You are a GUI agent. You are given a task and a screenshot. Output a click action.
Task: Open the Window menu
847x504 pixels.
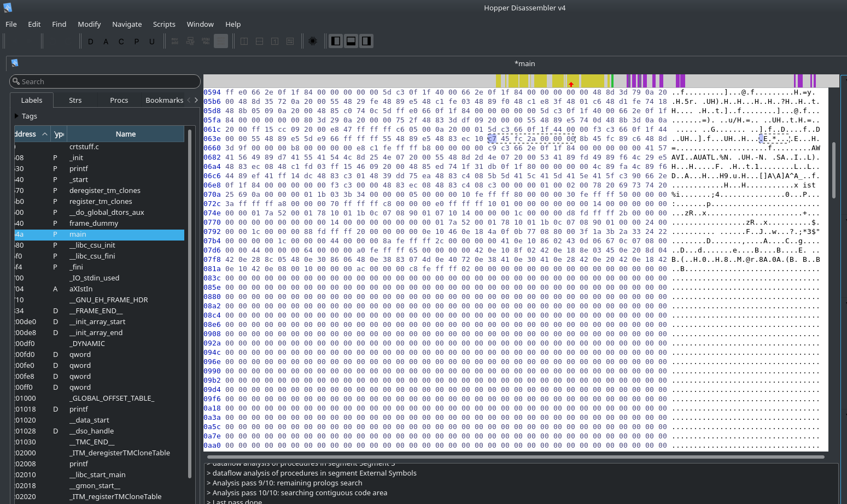click(200, 24)
